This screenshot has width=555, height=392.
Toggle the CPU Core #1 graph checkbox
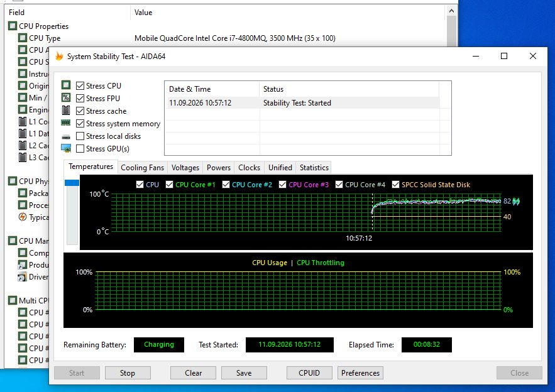[x=170, y=185]
